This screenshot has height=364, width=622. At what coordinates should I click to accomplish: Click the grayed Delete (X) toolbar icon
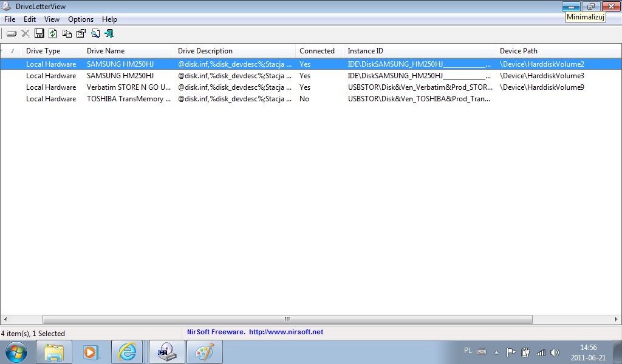26,33
